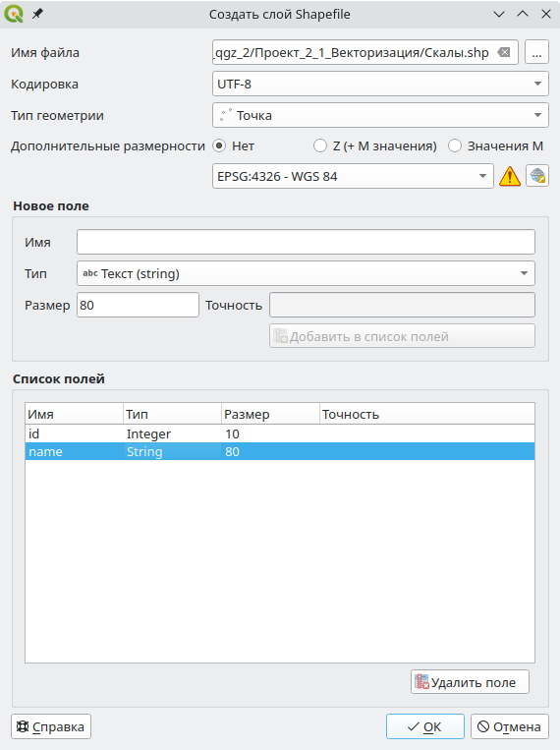
Task: Expand the field type Текст (string) combo box
Action: tap(306, 273)
